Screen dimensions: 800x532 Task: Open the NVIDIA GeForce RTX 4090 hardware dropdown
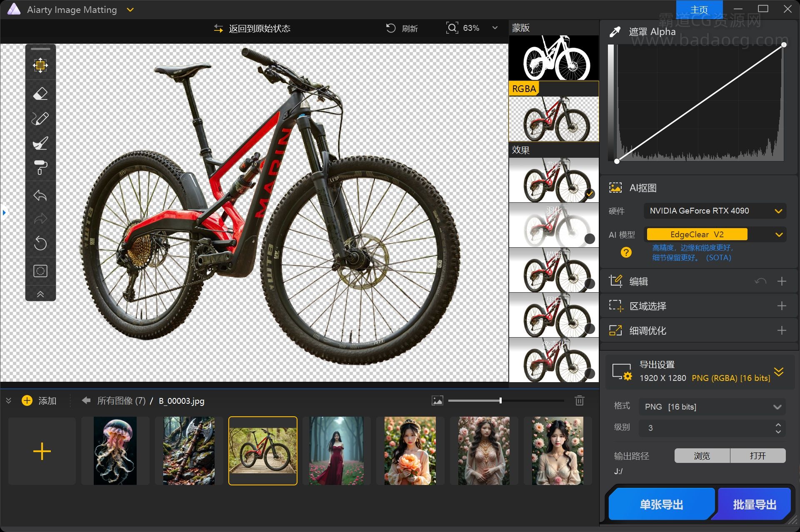pos(715,211)
